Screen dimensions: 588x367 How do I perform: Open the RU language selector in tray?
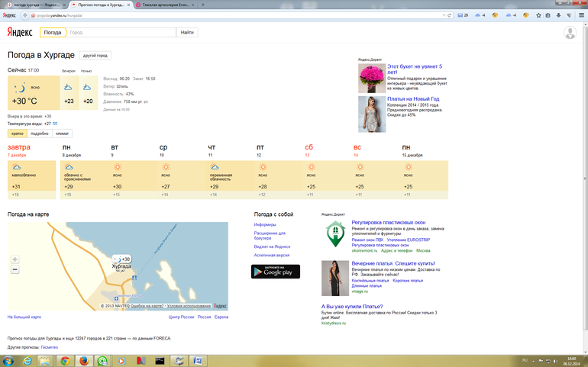pyautogui.click(x=525, y=361)
